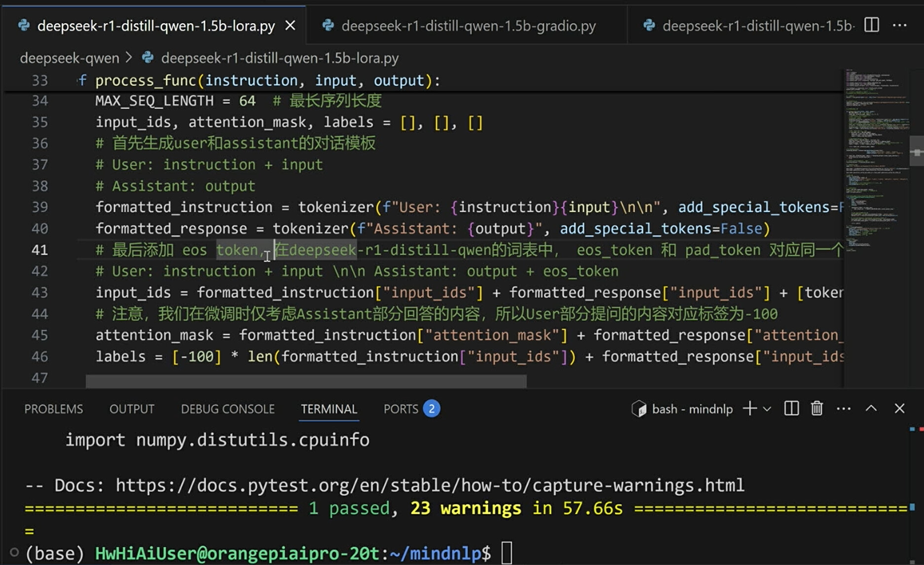Open terminal panel more actions ellipsis
Viewport: 924px width, 565px height.
point(844,409)
